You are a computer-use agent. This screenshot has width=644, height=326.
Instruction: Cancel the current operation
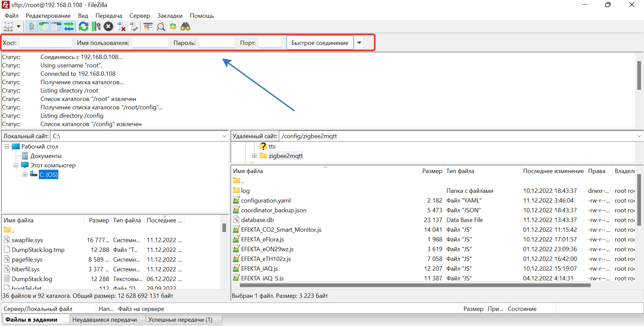[108, 26]
